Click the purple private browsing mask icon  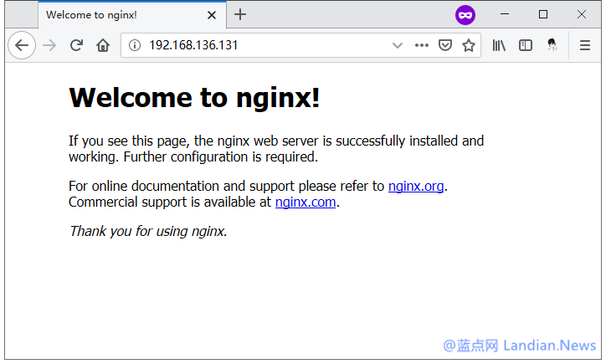click(465, 14)
